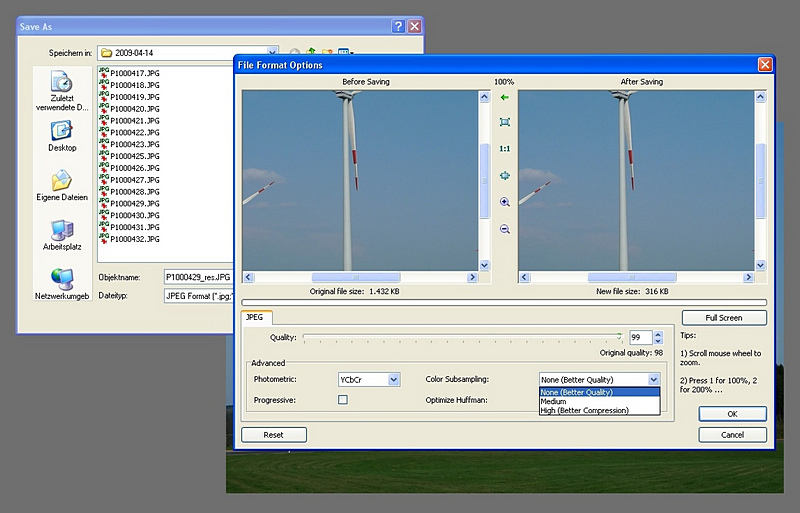
Task: Click the Reset button
Action: pos(273,435)
